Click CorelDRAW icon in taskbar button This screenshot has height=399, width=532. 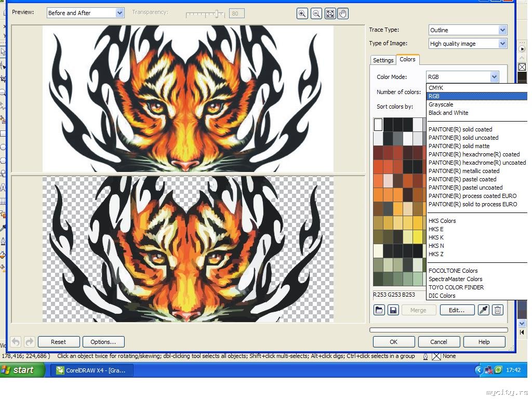(x=60, y=370)
